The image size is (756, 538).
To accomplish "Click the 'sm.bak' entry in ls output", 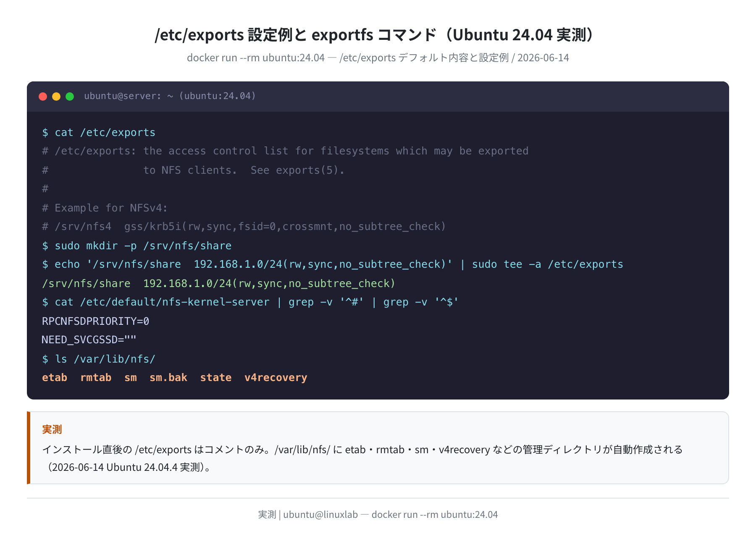I will coord(168,378).
